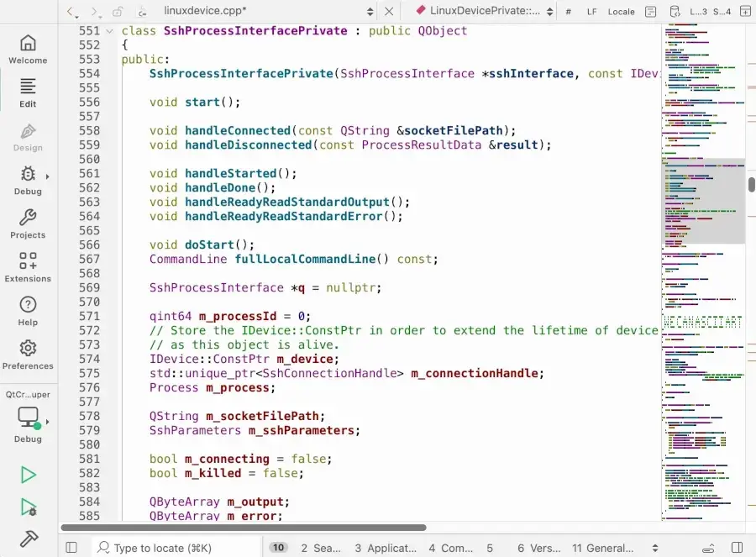
Task: Click the Locale encoding button
Action: tap(621, 12)
